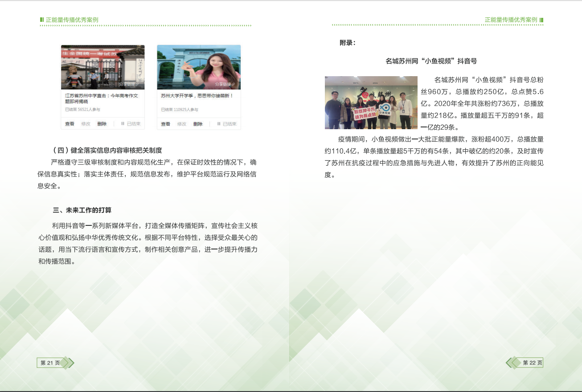582x392 pixels.
Task: Click the pause icon on the 苏州中学 card
Action: (123, 124)
